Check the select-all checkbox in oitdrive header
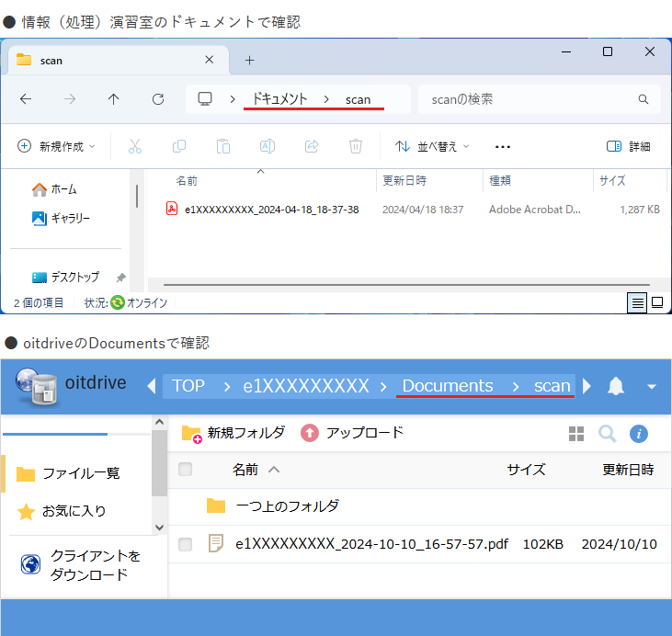The height and width of the screenshot is (636, 672). tap(186, 470)
